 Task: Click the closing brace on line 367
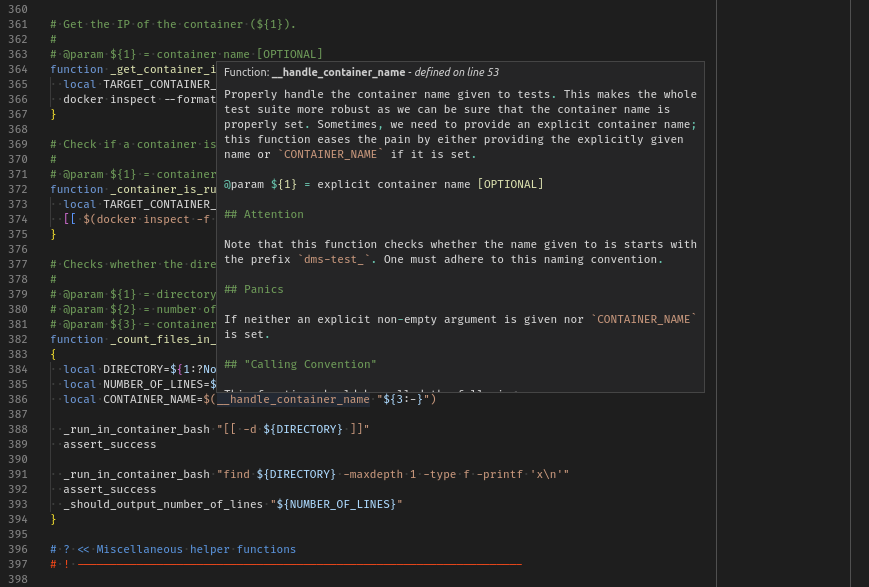pyautogui.click(x=53, y=114)
